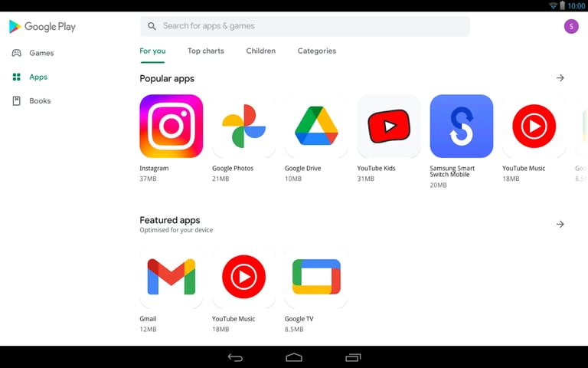Click the 21MB size under Google Photos
Viewport: 588px width, 368px height.
pos(220,179)
